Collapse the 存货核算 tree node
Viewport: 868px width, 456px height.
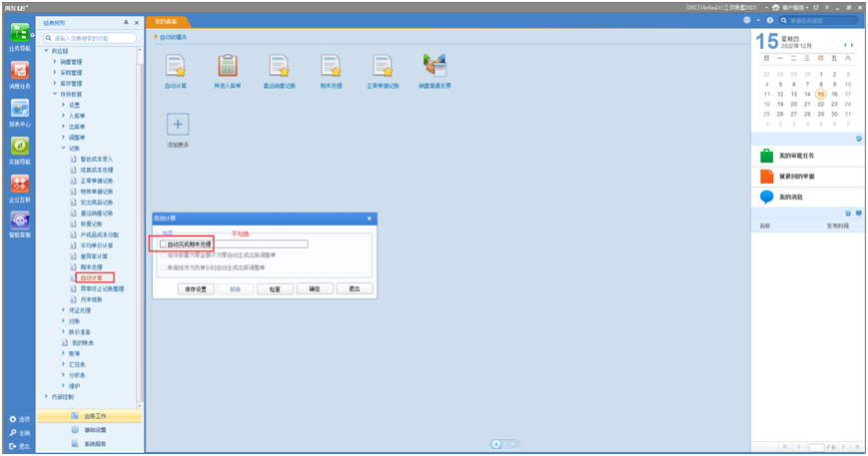click(x=55, y=94)
